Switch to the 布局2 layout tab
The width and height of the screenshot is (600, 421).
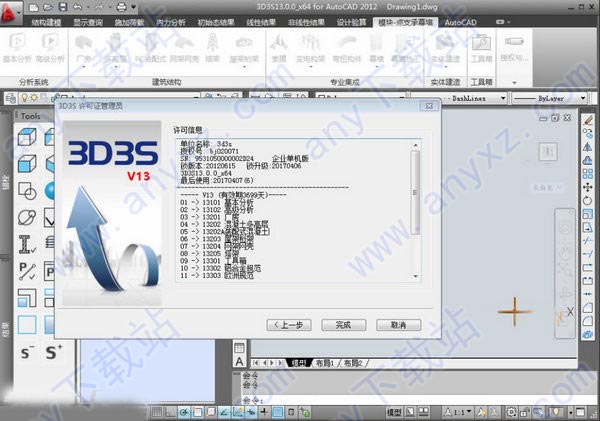pyautogui.click(x=352, y=363)
